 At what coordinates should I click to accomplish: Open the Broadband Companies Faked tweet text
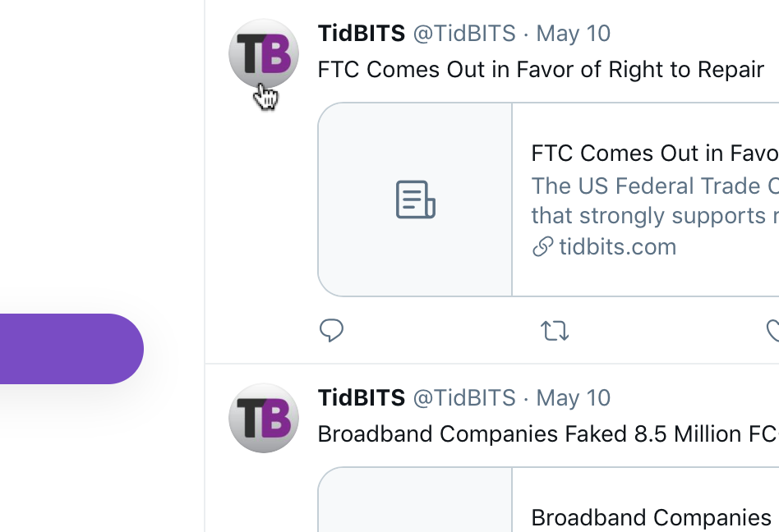pyautogui.click(x=547, y=433)
